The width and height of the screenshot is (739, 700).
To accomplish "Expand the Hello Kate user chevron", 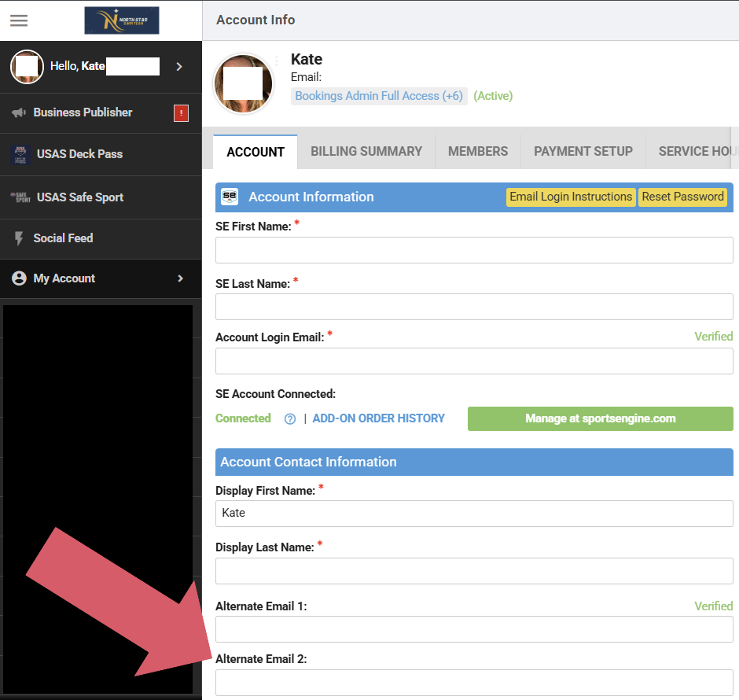I will pos(179,67).
